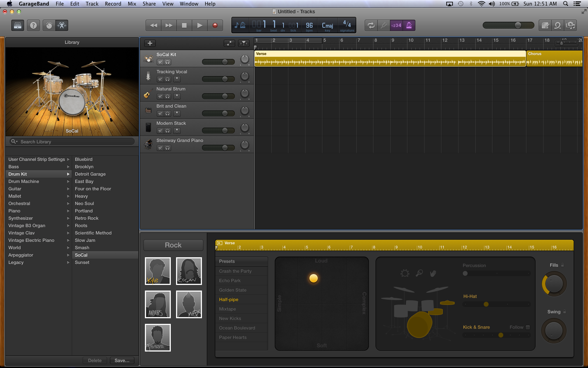Image resolution: width=588 pixels, height=368 pixels.
Task: Expand the Drum Machine category
Action: (x=68, y=181)
